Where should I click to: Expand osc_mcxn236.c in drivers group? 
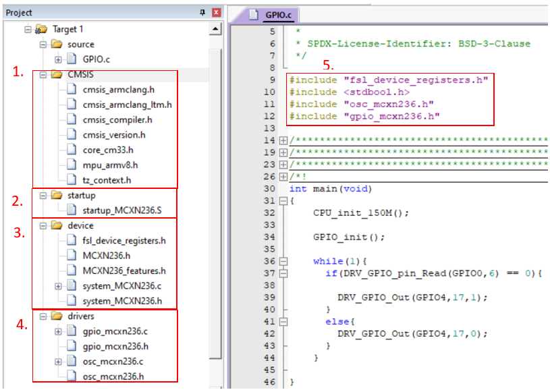pos(59,362)
